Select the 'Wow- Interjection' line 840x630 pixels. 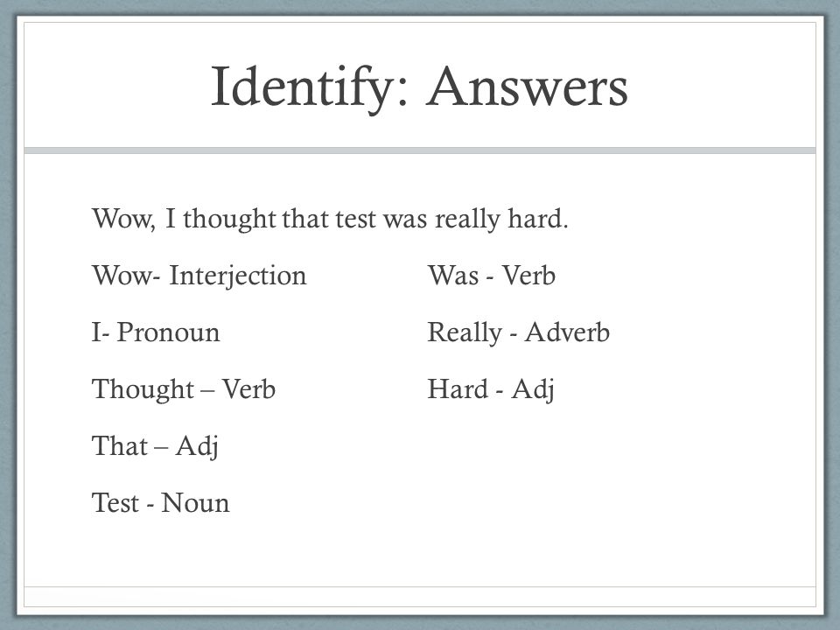coord(199,276)
